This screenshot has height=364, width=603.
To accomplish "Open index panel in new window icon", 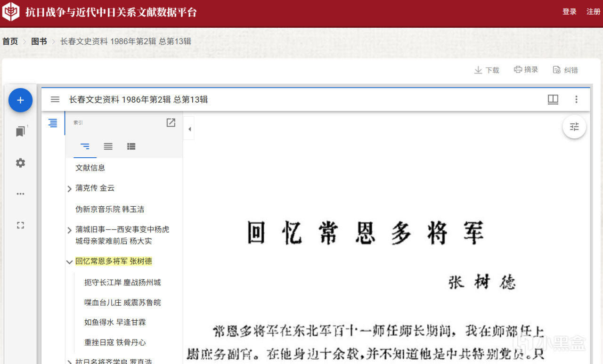I will click(x=171, y=122).
